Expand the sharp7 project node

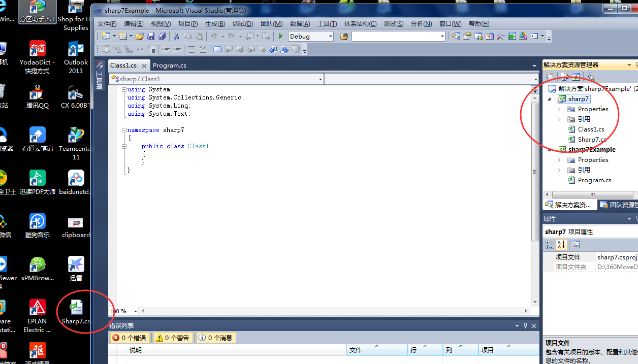point(549,99)
